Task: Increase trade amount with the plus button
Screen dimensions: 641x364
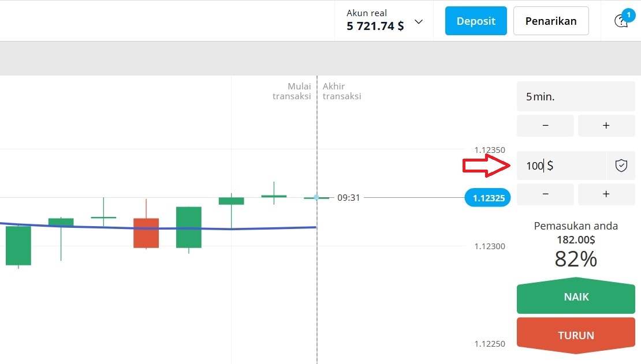Action: tap(606, 194)
